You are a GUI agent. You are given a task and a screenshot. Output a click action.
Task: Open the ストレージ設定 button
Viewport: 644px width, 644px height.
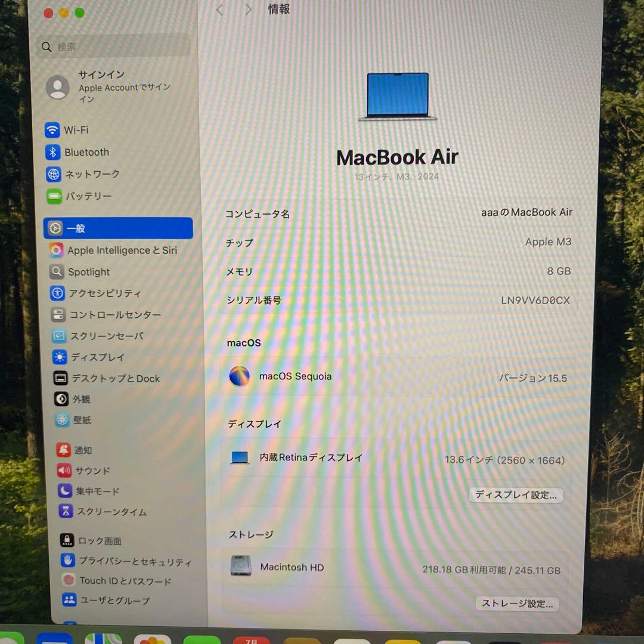point(516,603)
